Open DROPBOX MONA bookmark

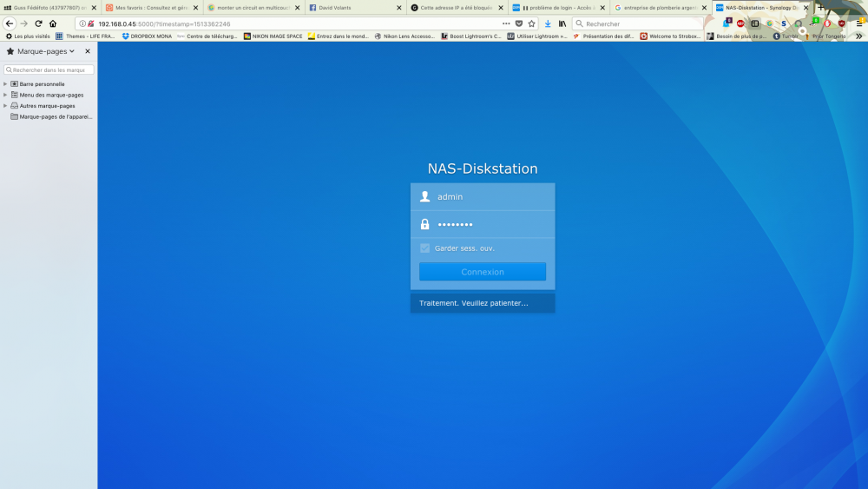[147, 36]
